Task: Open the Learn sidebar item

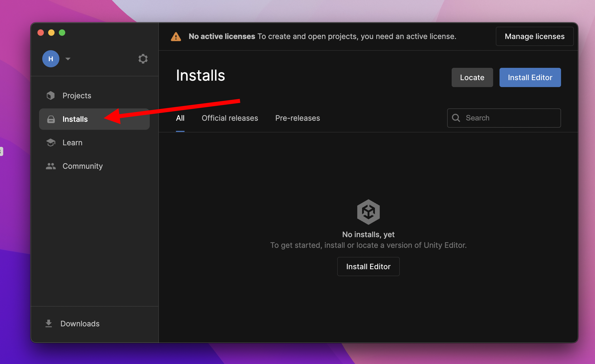Action: [x=72, y=143]
